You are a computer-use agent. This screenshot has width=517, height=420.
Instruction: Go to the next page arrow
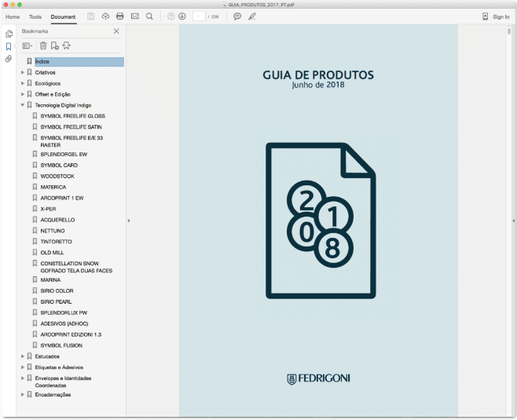point(182,16)
